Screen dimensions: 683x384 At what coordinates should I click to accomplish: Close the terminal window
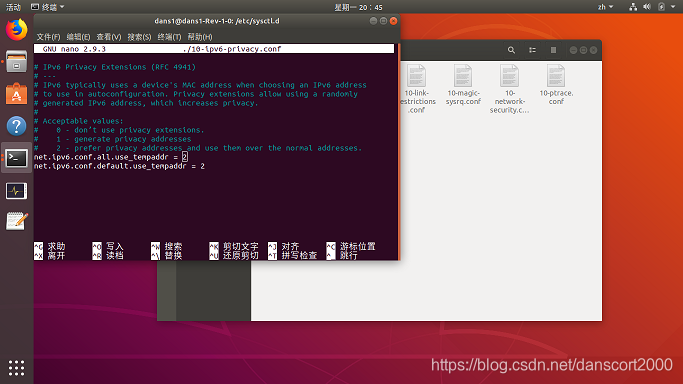[393, 21]
